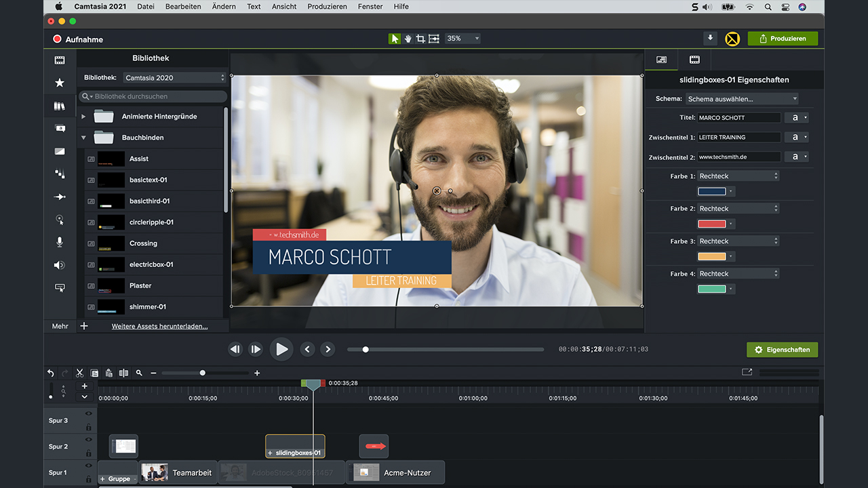The height and width of the screenshot is (488, 868).
Task: Open the Ansicht menu
Action: pyautogui.click(x=284, y=7)
